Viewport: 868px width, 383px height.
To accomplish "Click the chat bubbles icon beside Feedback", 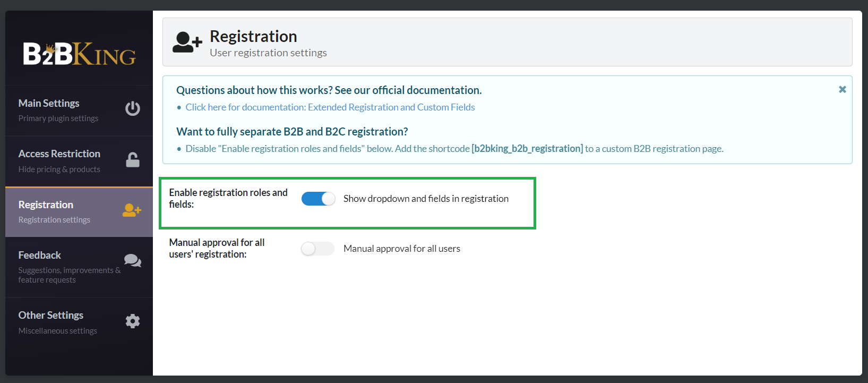I will [x=133, y=260].
